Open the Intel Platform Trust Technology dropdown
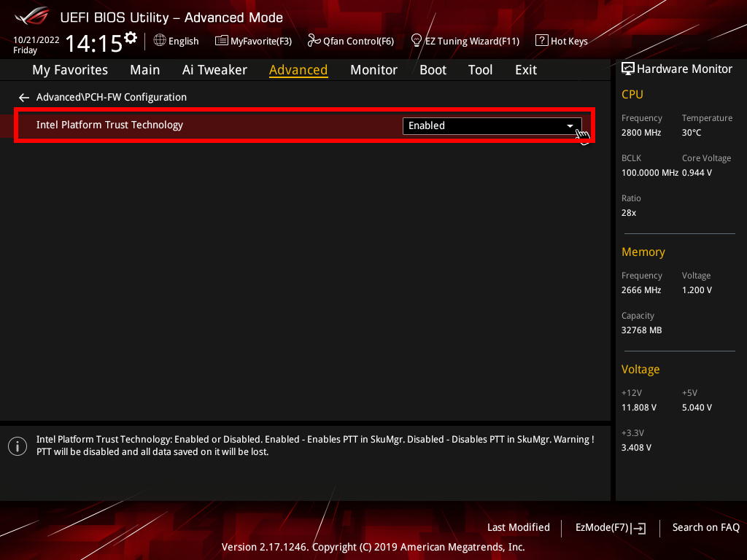747x560 pixels. point(492,125)
